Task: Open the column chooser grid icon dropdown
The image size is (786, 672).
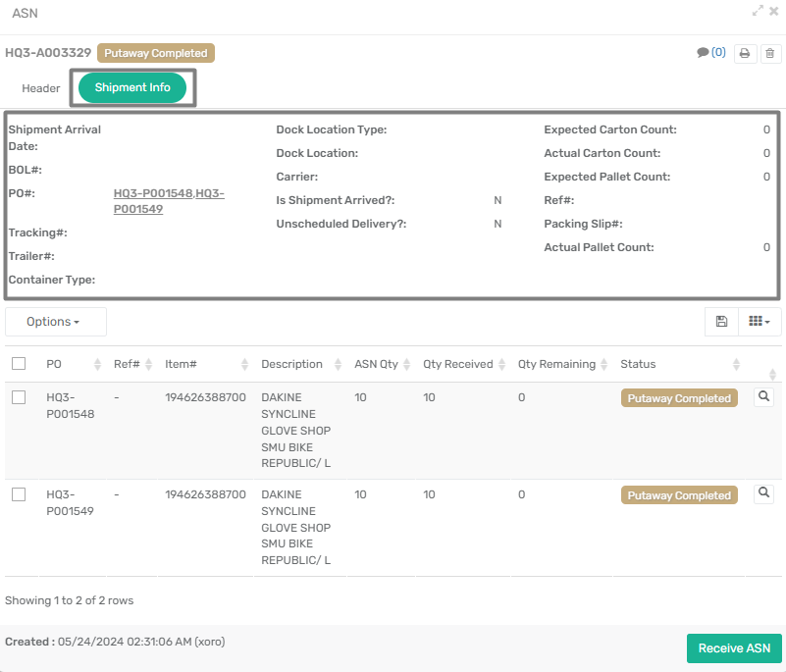Action: coord(760,321)
